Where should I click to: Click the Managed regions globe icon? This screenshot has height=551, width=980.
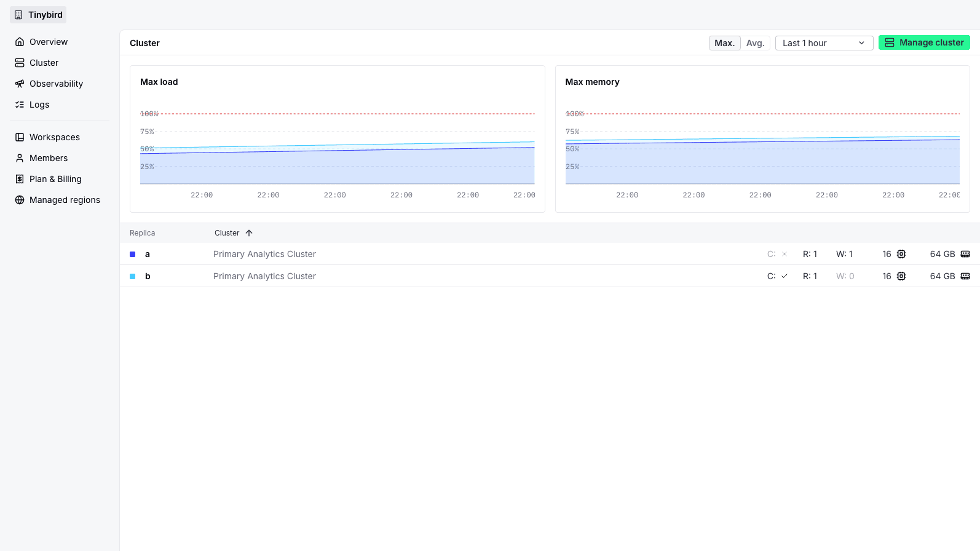20,200
